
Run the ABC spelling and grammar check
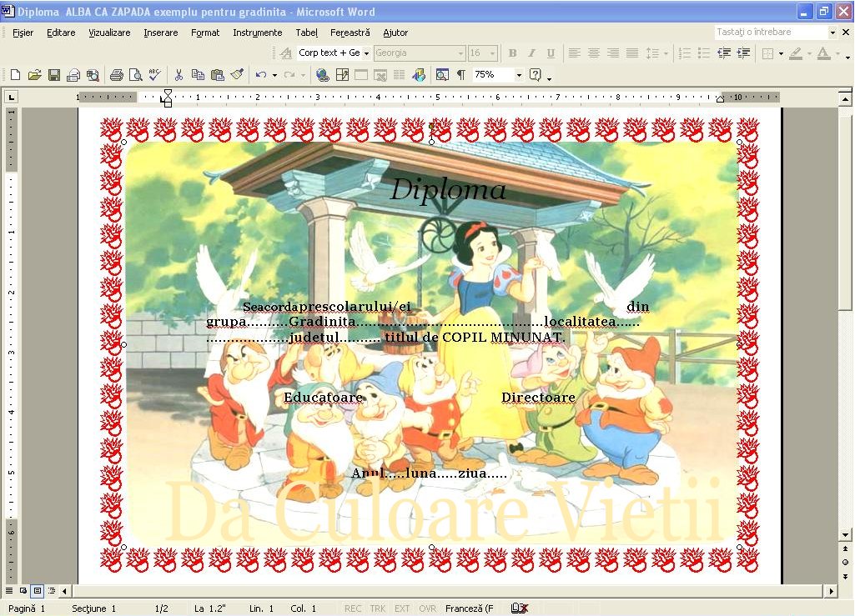[155, 75]
